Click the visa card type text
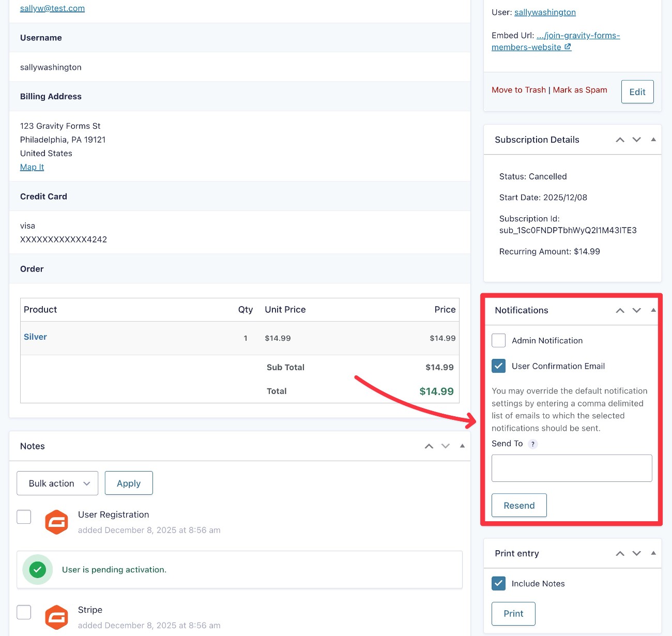The width and height of the screenshot is (672, 636). click(x=27, y=226)
